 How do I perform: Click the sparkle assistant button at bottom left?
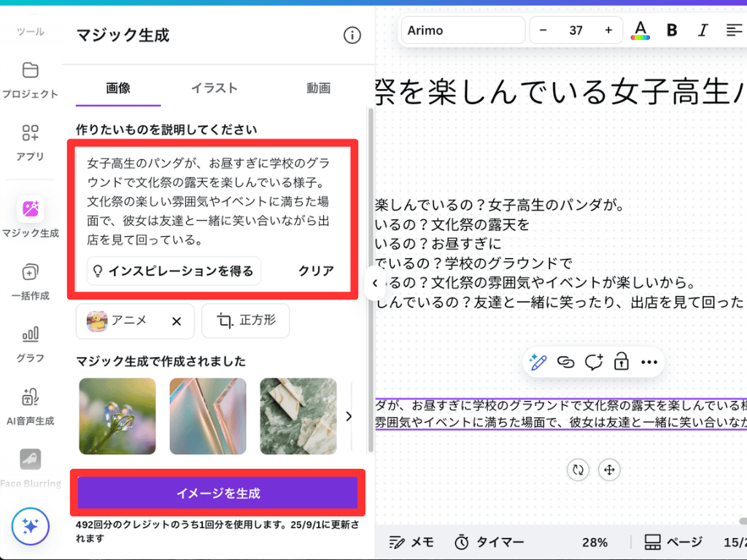[30, 526]
